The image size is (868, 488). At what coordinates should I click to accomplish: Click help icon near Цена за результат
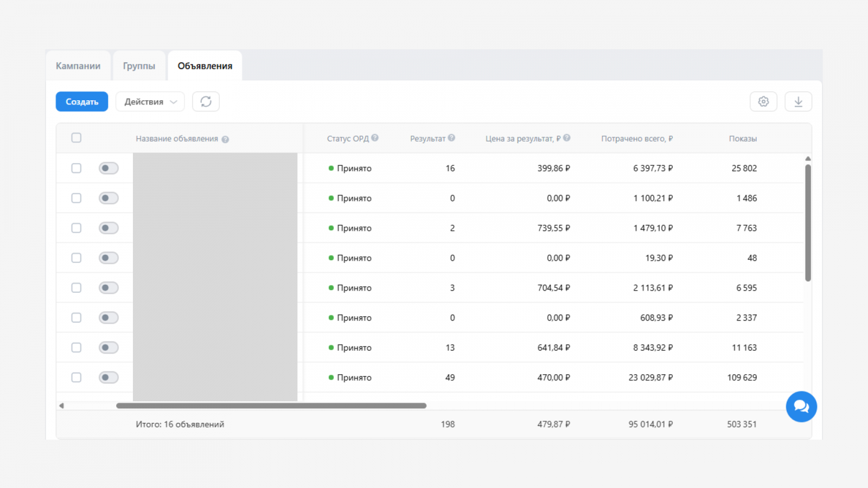[566, 138]
